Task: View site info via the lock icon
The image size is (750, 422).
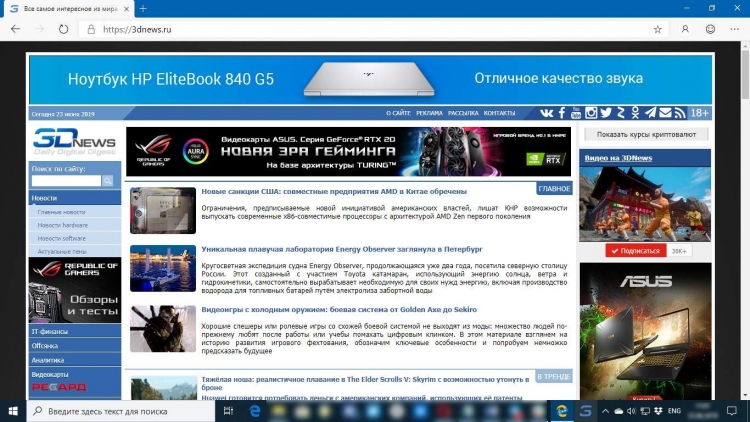Action: coord(91,29)
